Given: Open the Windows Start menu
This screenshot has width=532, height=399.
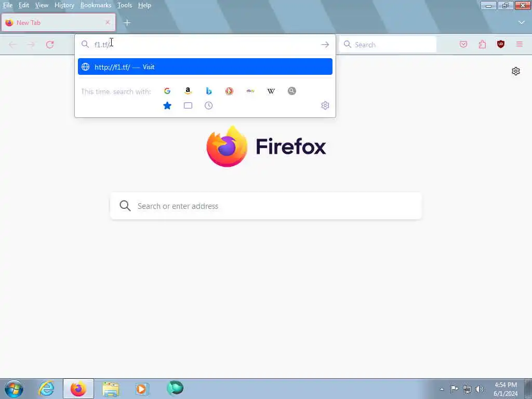Looking at the screenshot, I should (x=14, y=389).
